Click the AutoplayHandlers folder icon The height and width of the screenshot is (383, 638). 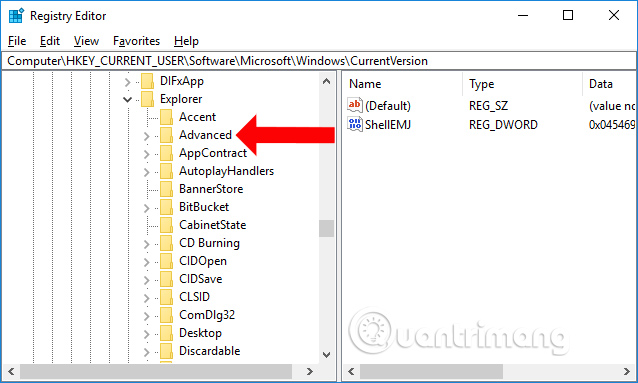pos(166,171)
